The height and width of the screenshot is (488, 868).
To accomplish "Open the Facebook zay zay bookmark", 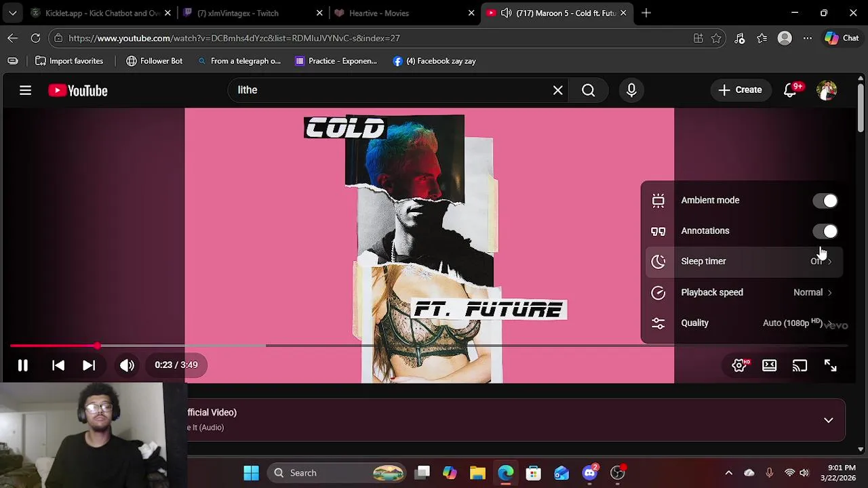I will [434, 61].
